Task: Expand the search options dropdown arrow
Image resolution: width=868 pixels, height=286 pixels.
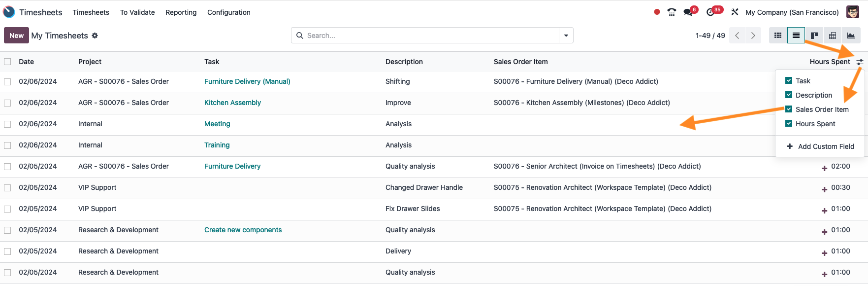Action: point(566,36)
